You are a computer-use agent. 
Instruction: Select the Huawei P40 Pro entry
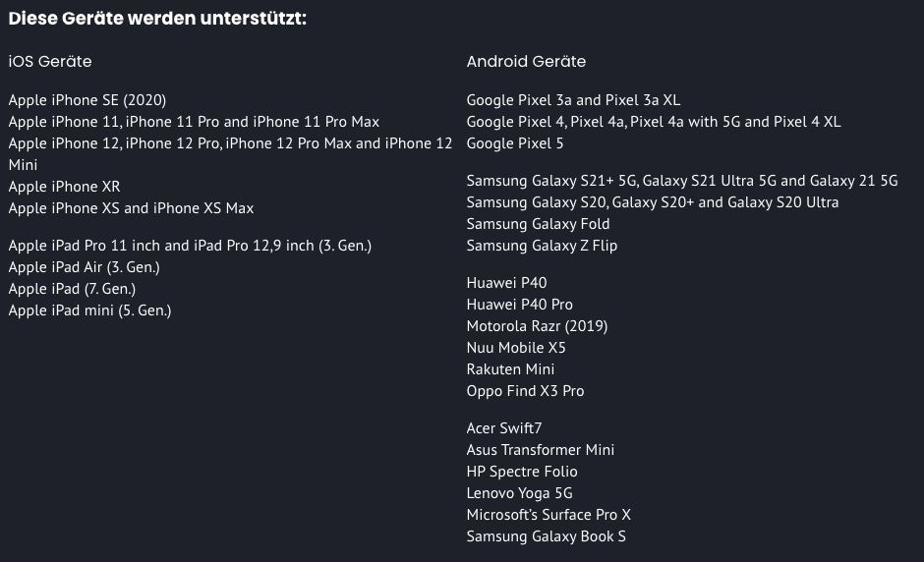pyautogui.click(x=519, y=305)
